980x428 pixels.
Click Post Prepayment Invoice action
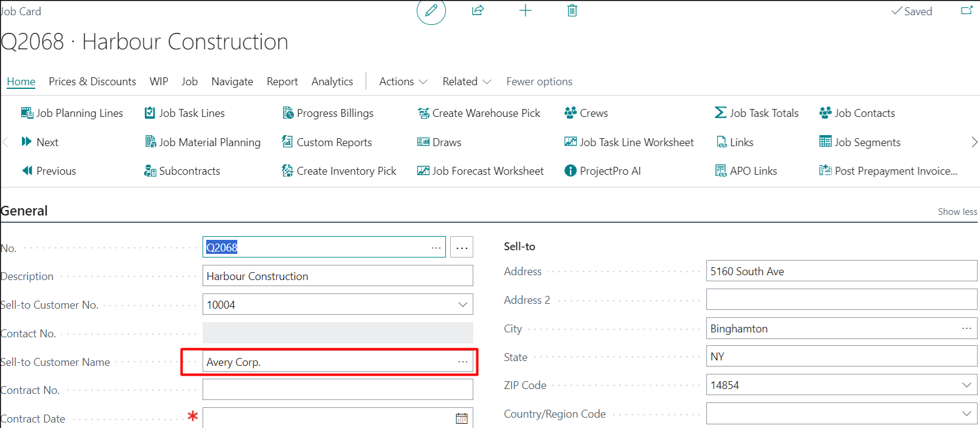point(888,171)
